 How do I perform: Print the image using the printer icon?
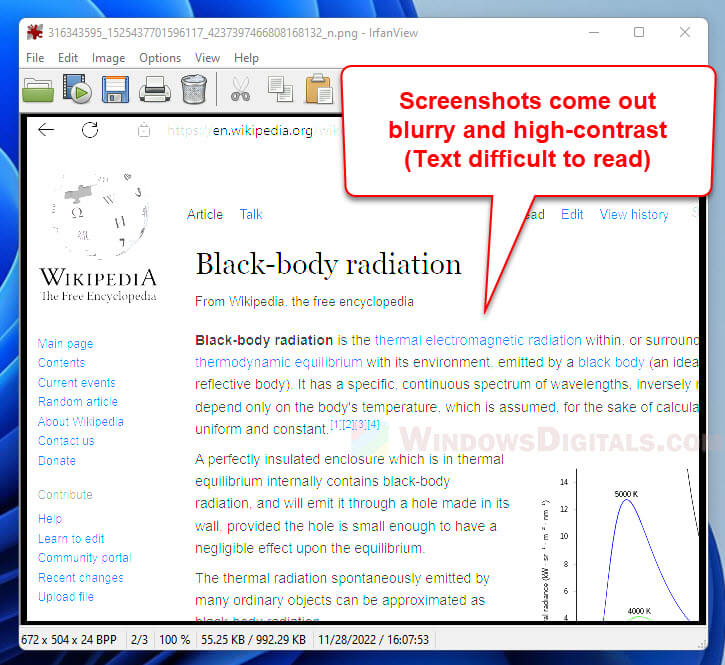[x=154, y=89]
